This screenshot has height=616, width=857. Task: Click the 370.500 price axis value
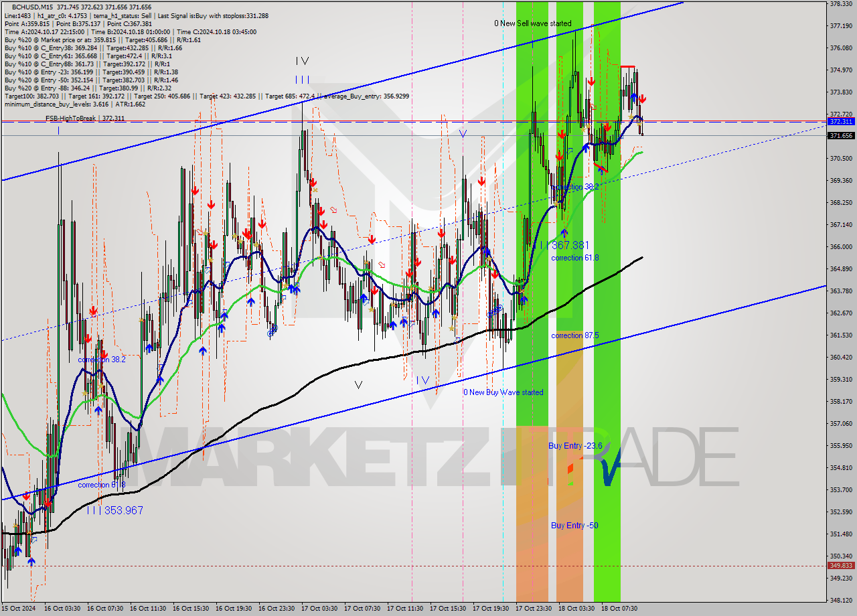point(840,159)
